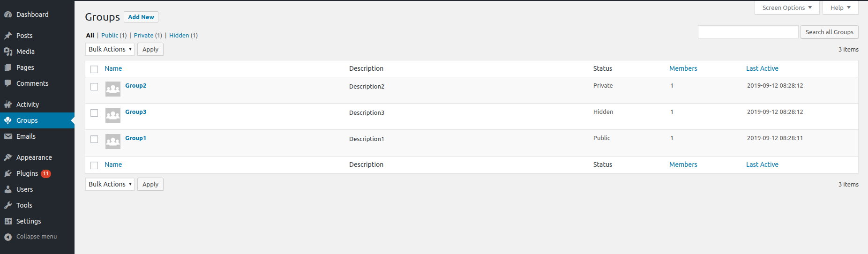Expand the Help dropdown tab
Image resolution: width=868 pixels, height=254 pixels.
[840, 7]
